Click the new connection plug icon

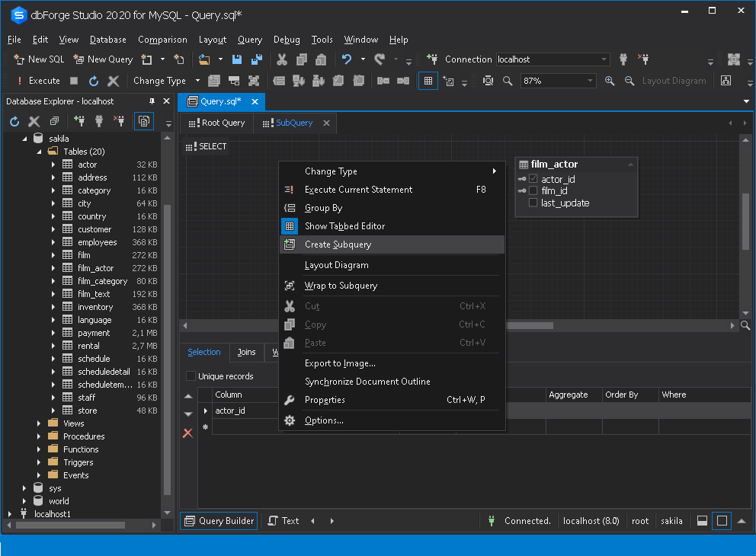(x=432, y=59)
